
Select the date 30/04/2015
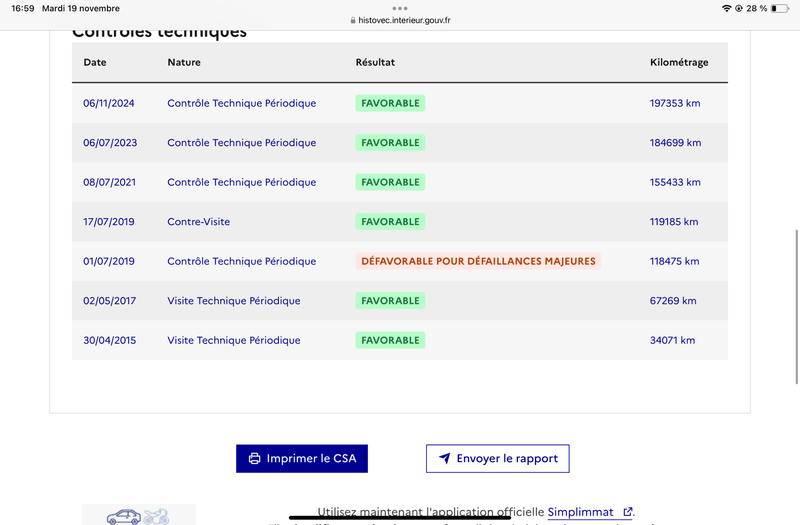tap(110, 340)
